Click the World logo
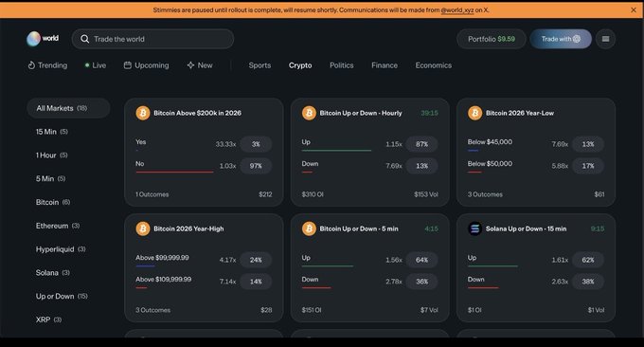The width and height of the screenshot is (644, 347). click(x=43, y=39)
